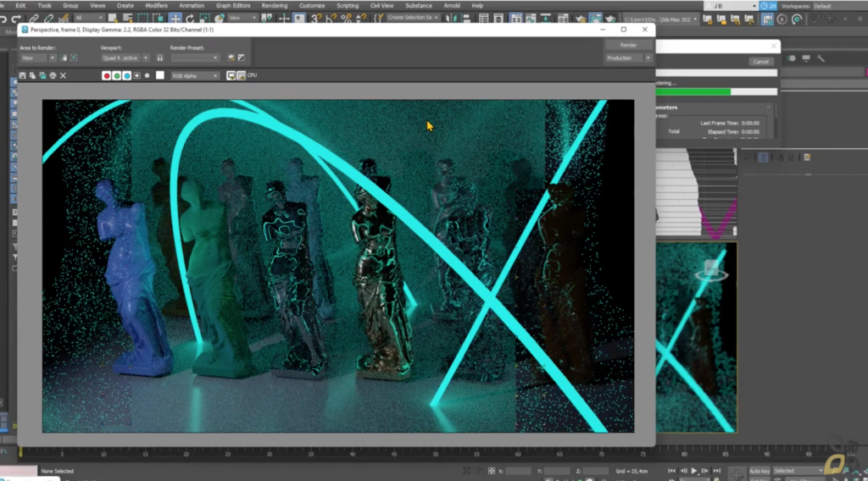The height and width of the screenshot is (481, 868).
Task: Copy the rendered image to clipboard
Action: pos(32,75)
